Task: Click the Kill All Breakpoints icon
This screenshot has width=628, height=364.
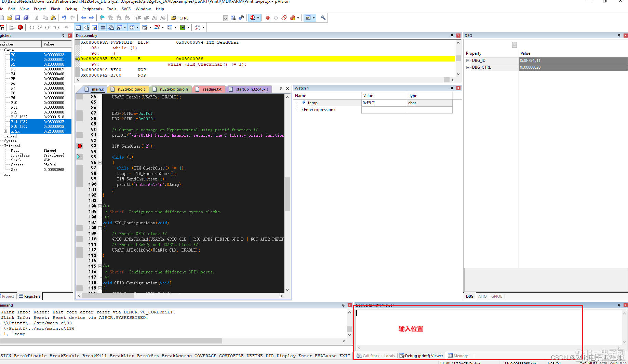Action: coord(292,18)
